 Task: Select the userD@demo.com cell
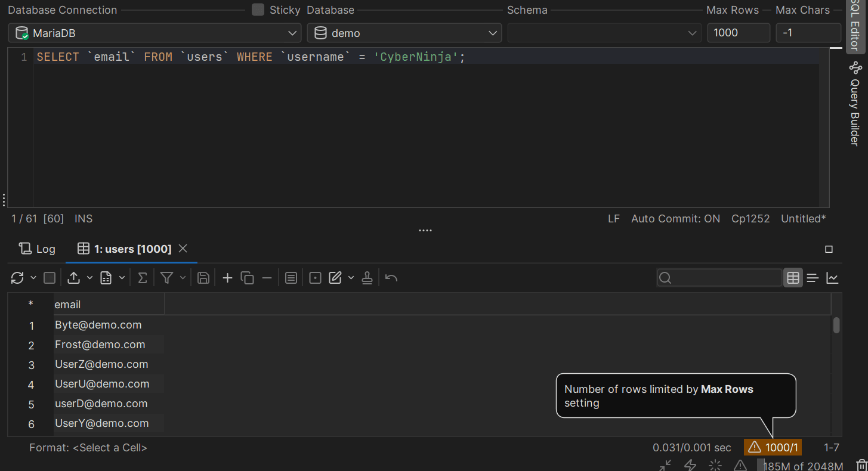pyautogui.click(x=109, y=404)
